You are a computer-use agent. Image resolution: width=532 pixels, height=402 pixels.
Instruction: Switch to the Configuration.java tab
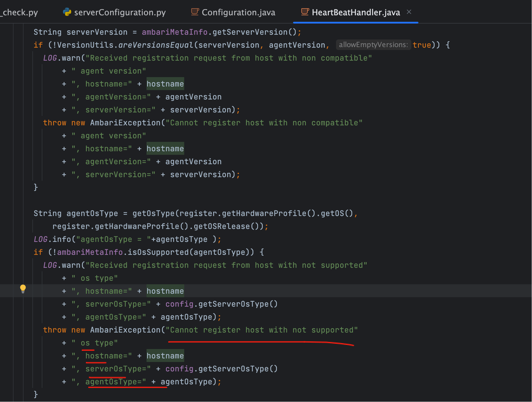click(x=238, y=12)
